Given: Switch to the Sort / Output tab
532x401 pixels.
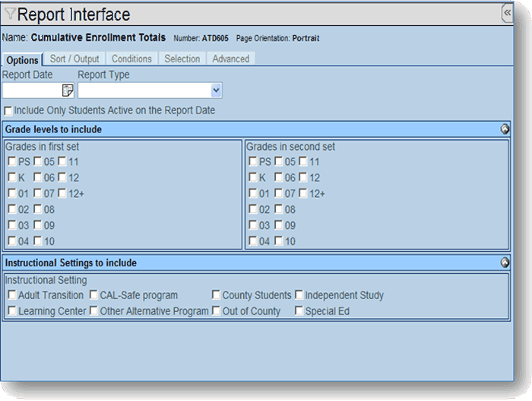Looking at the screenshot, I should (x=74, y=59).
